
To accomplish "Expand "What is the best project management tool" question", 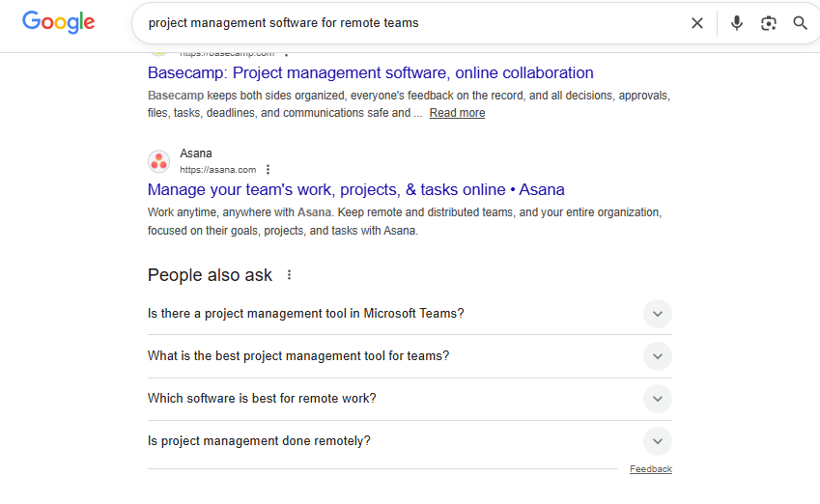I will pyautogui.click(x=657, y=356).
